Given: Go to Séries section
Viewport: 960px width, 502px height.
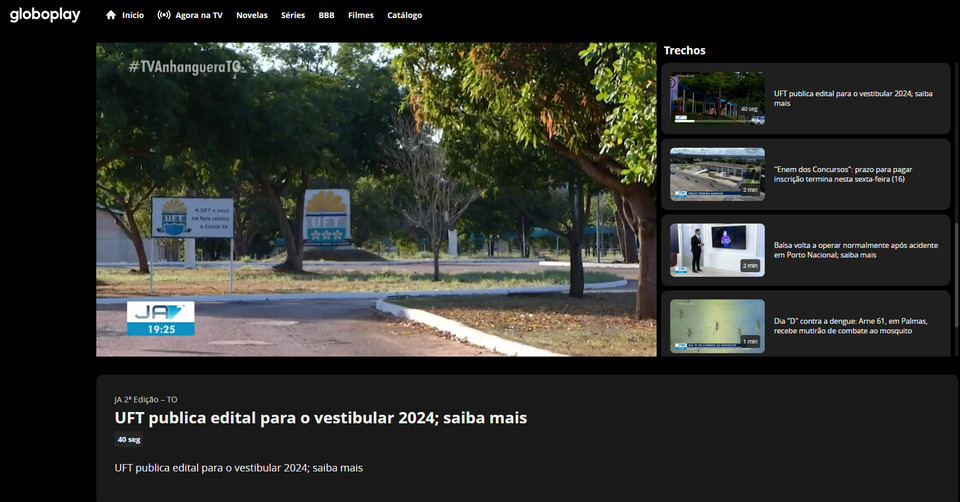Looking at the screenshot, I should coord(293,15).
